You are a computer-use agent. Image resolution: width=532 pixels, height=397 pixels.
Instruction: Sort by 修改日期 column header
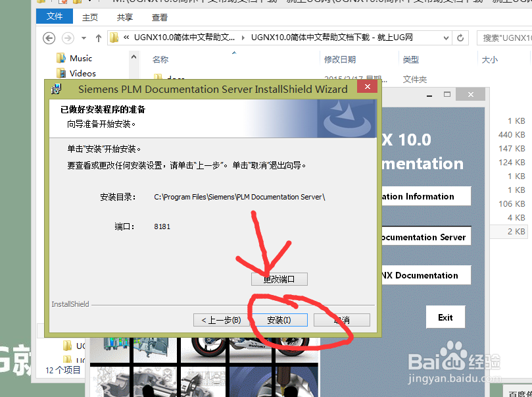pos(340,60)
